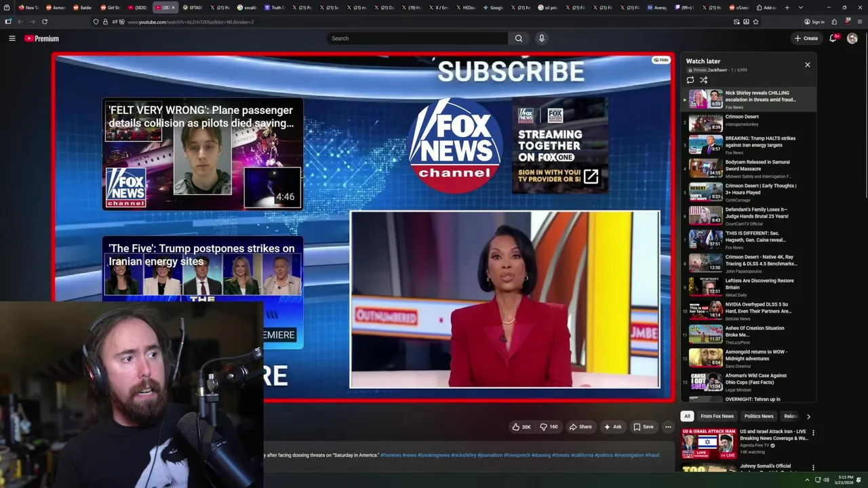
Task: Click the #doxxing hashtag
Action: [540, 455]
